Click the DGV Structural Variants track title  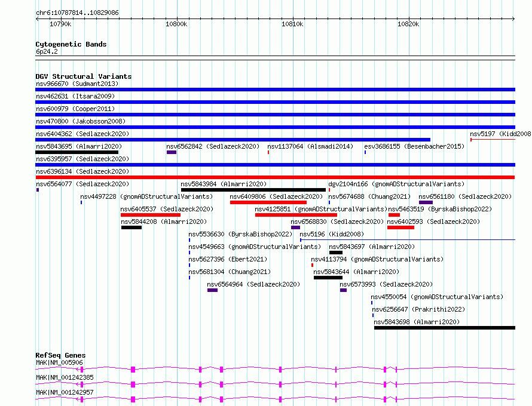coord(84,76)
